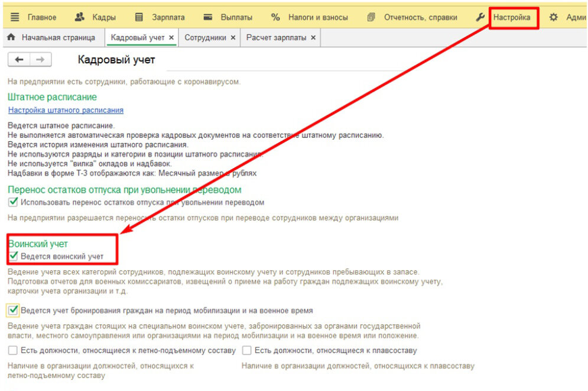
Task: Open the Зарплата menu section
Action: (168, 17)
